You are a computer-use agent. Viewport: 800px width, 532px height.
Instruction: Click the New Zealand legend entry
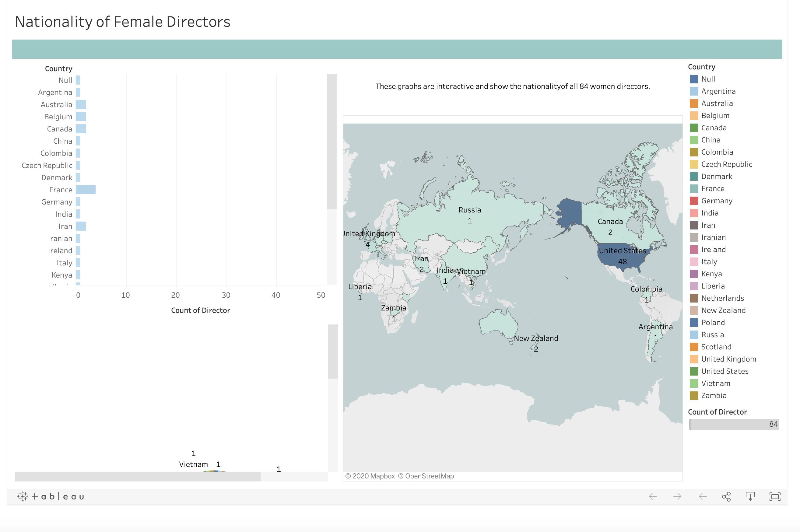click(x=723, y=310)
